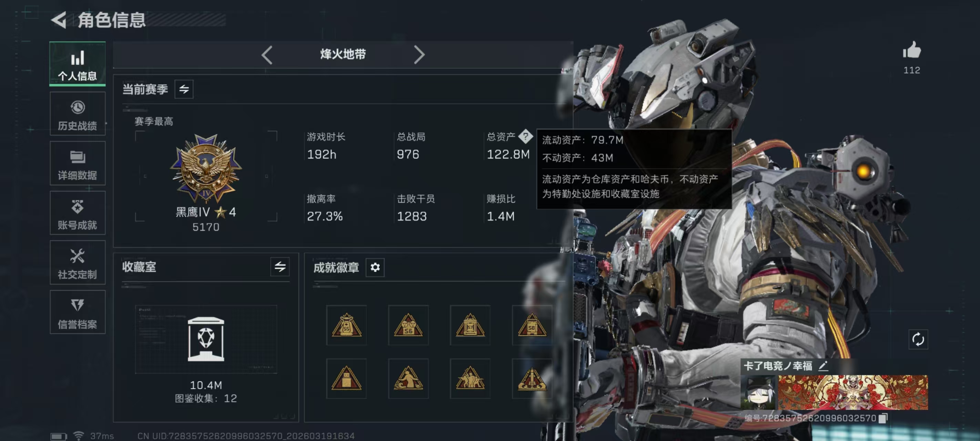The height and width of the screenshot is (441, 980).
Task: Open achievement badge settings gear
Action: 375,267
